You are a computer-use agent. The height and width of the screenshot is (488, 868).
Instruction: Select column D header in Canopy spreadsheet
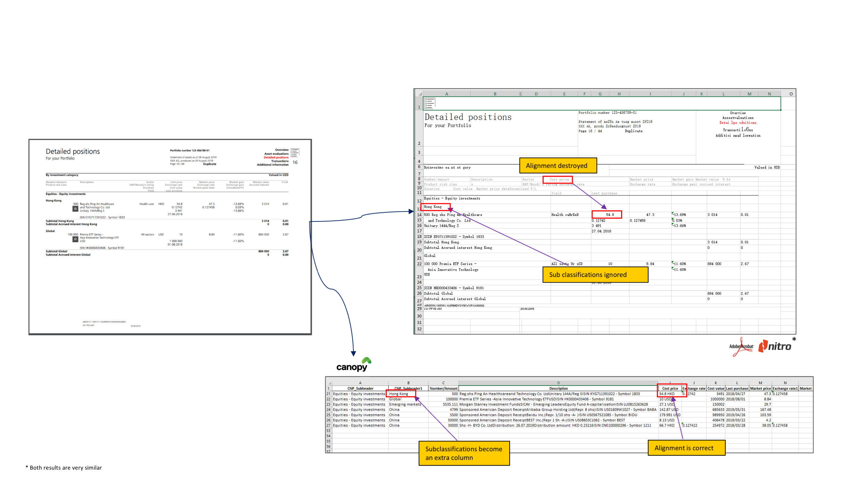(x=558, y=383)
